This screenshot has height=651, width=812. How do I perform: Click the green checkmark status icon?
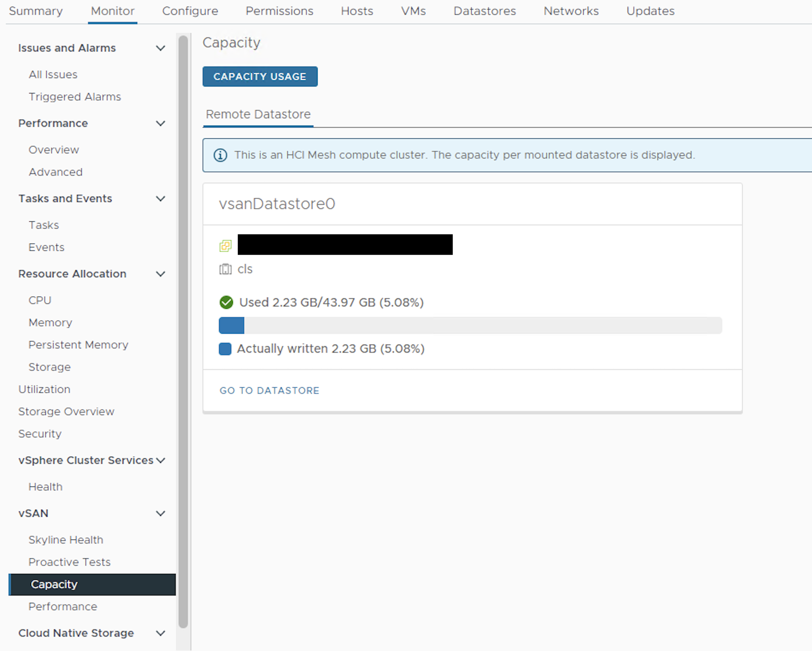(226, 302)
